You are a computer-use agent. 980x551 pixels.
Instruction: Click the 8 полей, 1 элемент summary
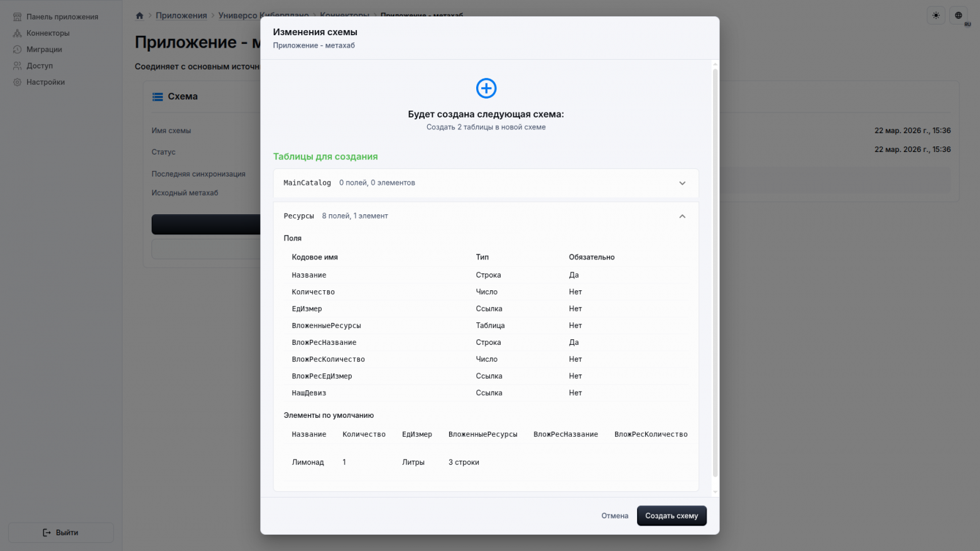click(x=355, y=216)
